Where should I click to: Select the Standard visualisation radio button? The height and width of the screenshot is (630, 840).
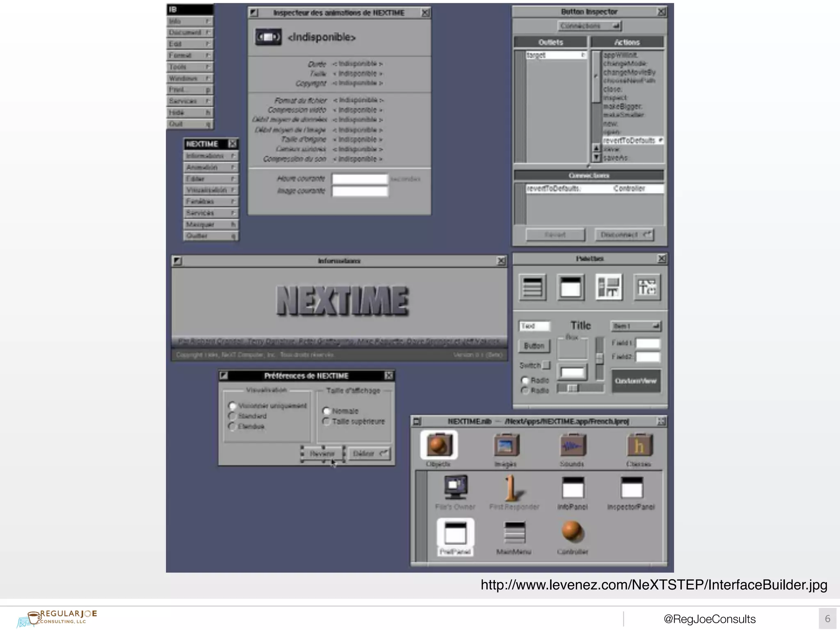coord(232,416)
